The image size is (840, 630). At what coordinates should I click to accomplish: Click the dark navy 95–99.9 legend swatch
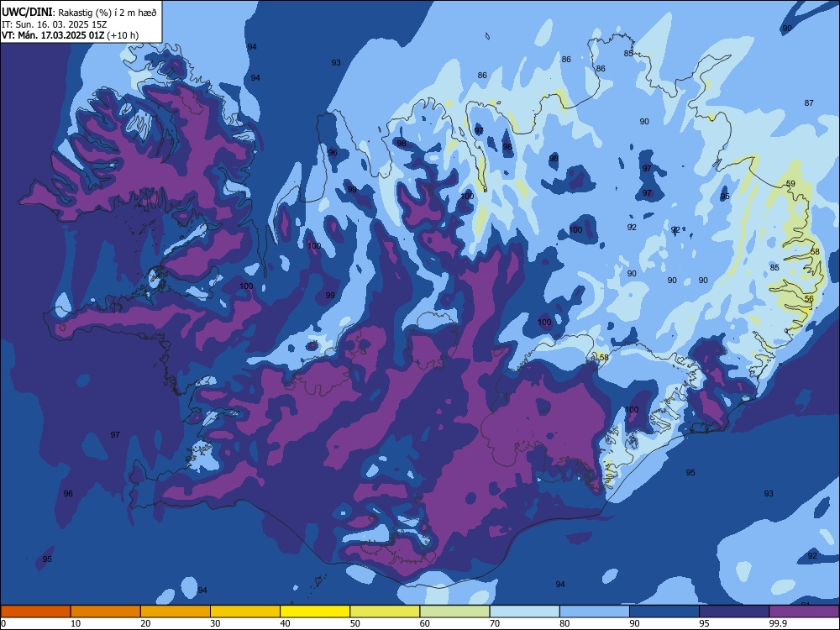pos(734,612)
